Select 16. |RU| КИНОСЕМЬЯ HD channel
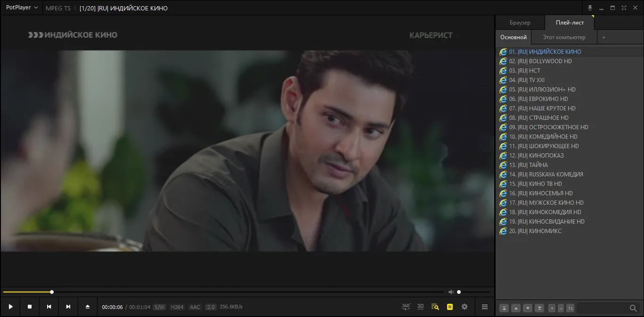Screen dimensions: 644x317 pos(570,193)
